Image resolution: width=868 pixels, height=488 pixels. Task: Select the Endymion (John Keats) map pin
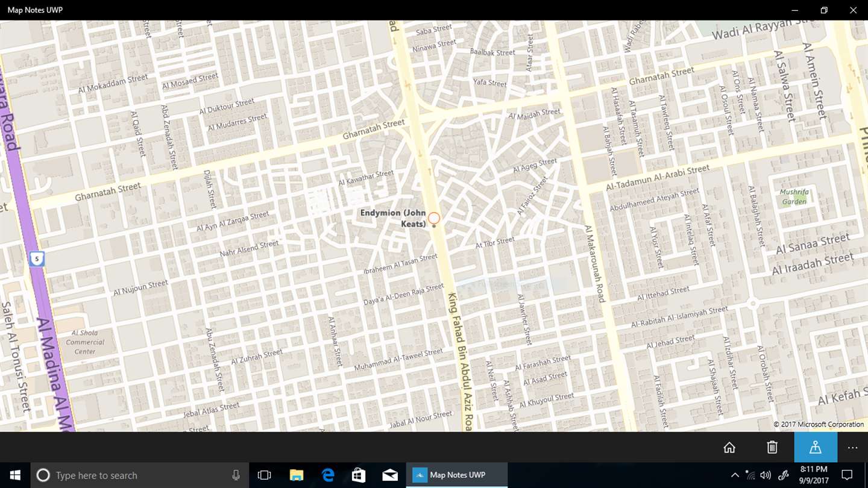coord(434,219)
